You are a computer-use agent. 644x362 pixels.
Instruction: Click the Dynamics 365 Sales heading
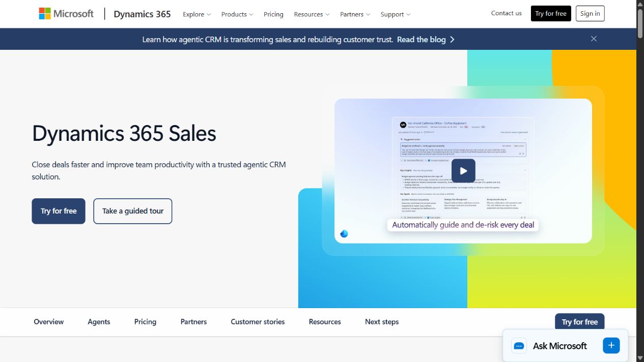point(124,134)
